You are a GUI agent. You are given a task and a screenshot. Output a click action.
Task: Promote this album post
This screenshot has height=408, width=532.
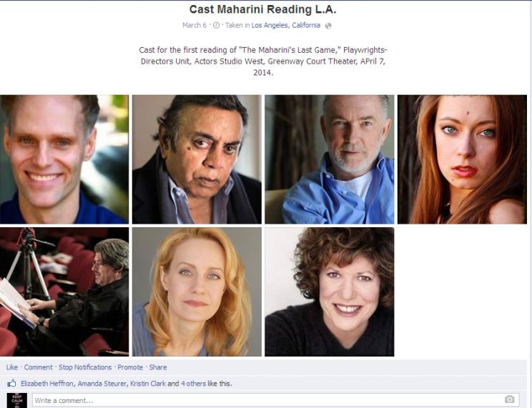[130, 367]
